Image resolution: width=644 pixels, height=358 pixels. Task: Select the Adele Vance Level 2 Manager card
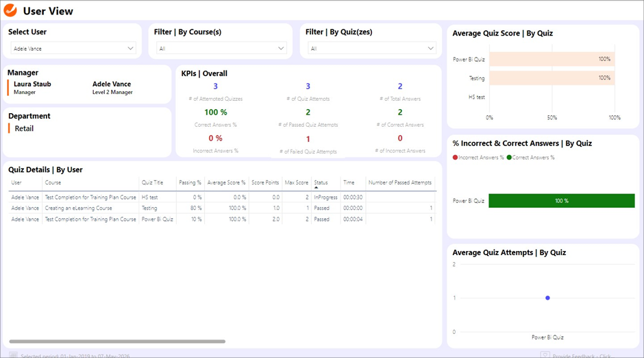[x=112, y=88]
